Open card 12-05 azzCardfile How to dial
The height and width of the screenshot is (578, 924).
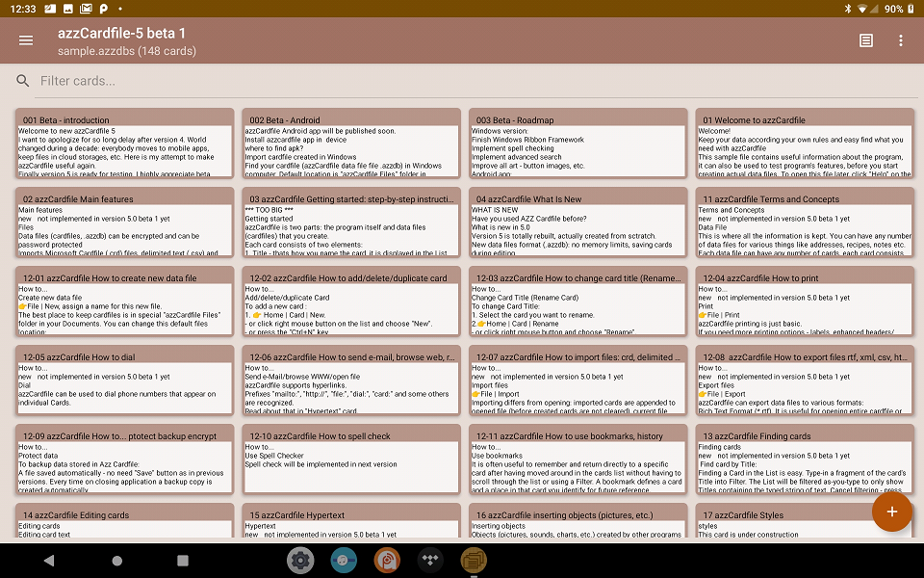pyautogui.click(x=124, y=380)
